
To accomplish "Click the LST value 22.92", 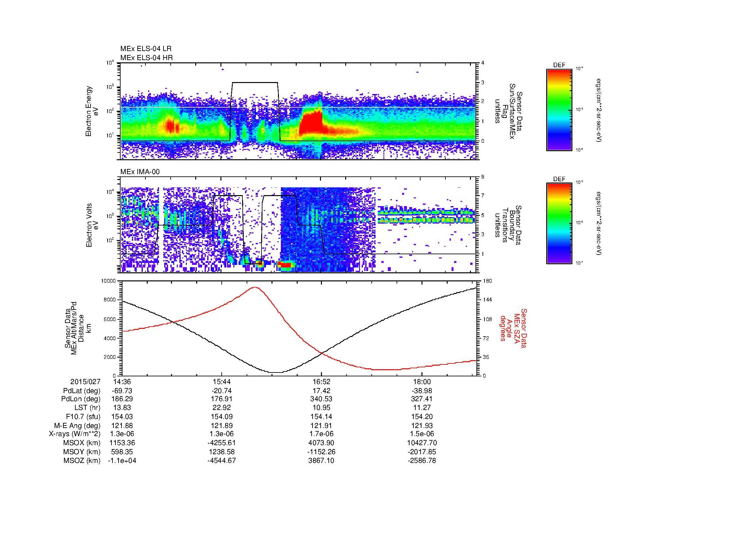I will point(222,408).
